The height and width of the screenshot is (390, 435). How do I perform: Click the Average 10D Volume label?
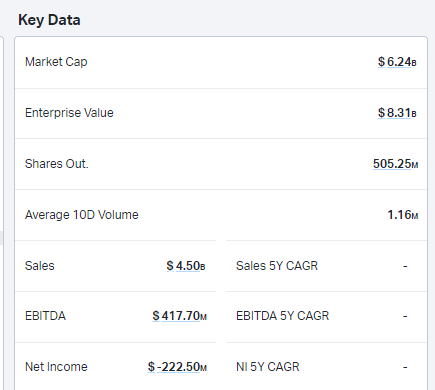[x=82, y=215]
